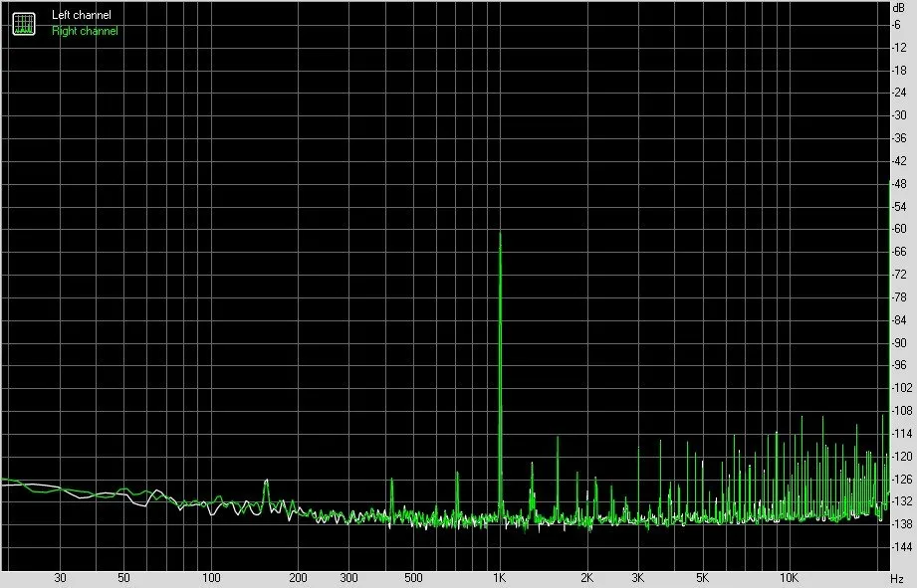Click the 50 Hz frequency axis label
Screen dimensions: 917x588
[x=123, y=578]
